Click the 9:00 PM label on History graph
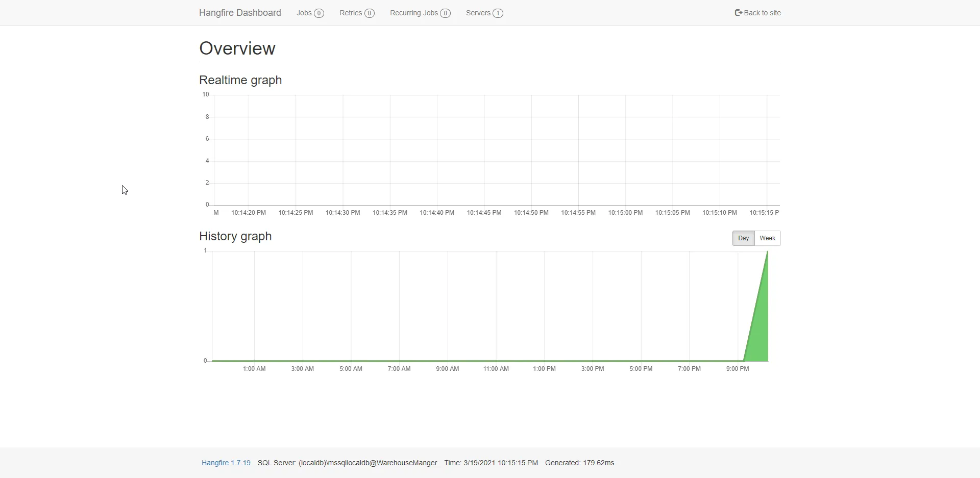The height and width of the screenshot is (478, 980). coord(738,369)
